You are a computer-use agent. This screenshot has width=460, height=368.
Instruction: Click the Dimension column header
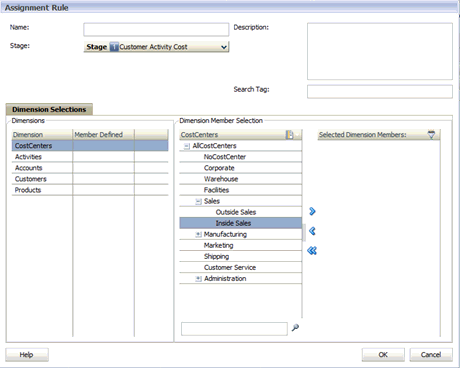[42, 135]
